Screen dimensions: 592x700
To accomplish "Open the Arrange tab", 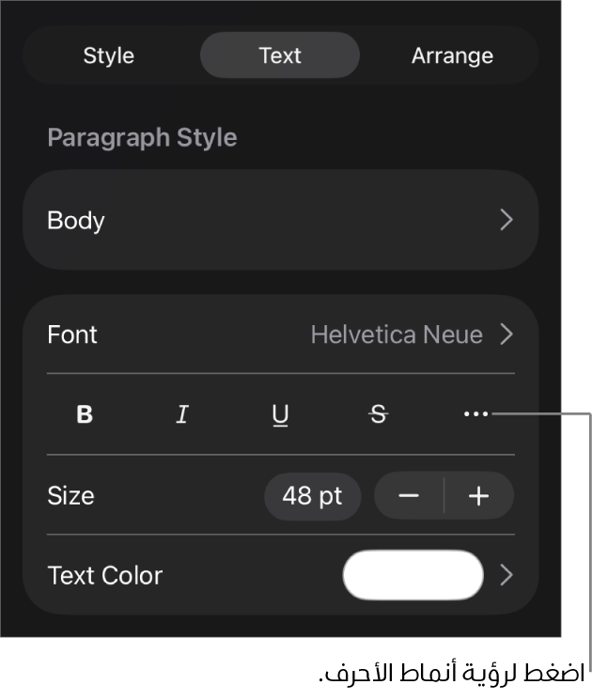I will 452,55.
